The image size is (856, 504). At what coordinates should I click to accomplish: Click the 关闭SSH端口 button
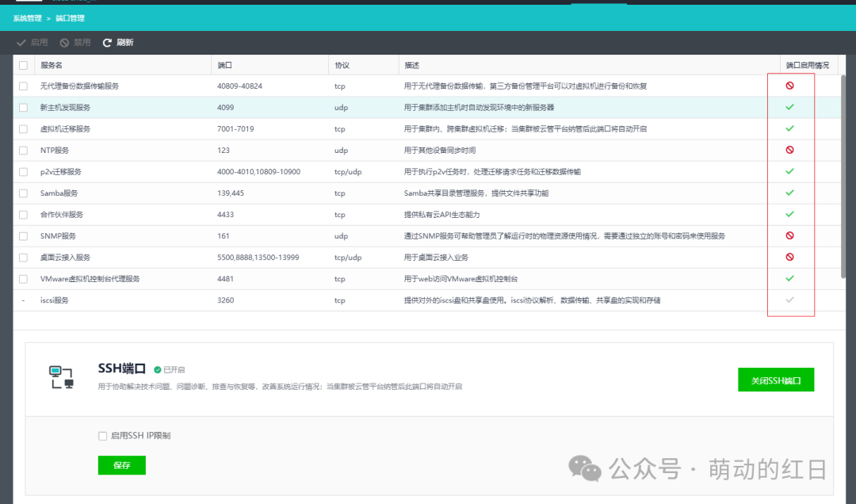click(x=776, y=380)
